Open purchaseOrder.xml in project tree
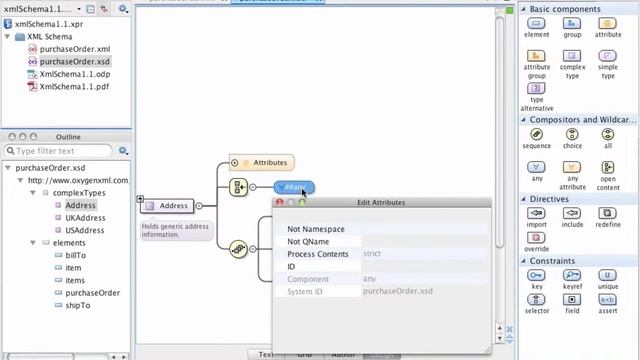 coord(75,49)
